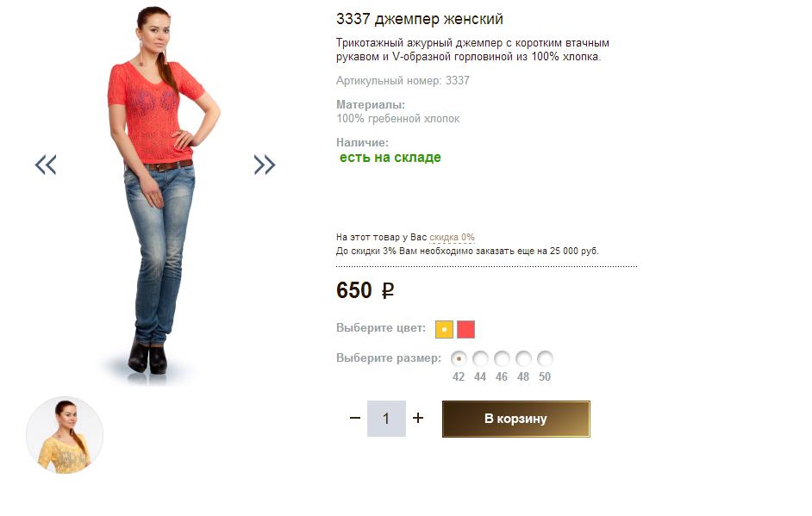This screenshot has width=812, height=516.
Task: Select the yellow color swatch
Action: click(444, 329)
